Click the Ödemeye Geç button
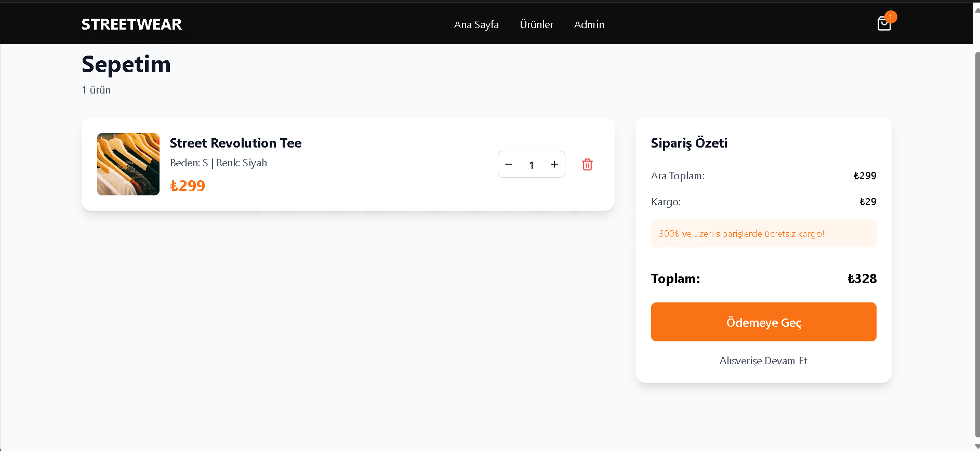The height and width of the screenshot is (451, 980). pos(763,322)
